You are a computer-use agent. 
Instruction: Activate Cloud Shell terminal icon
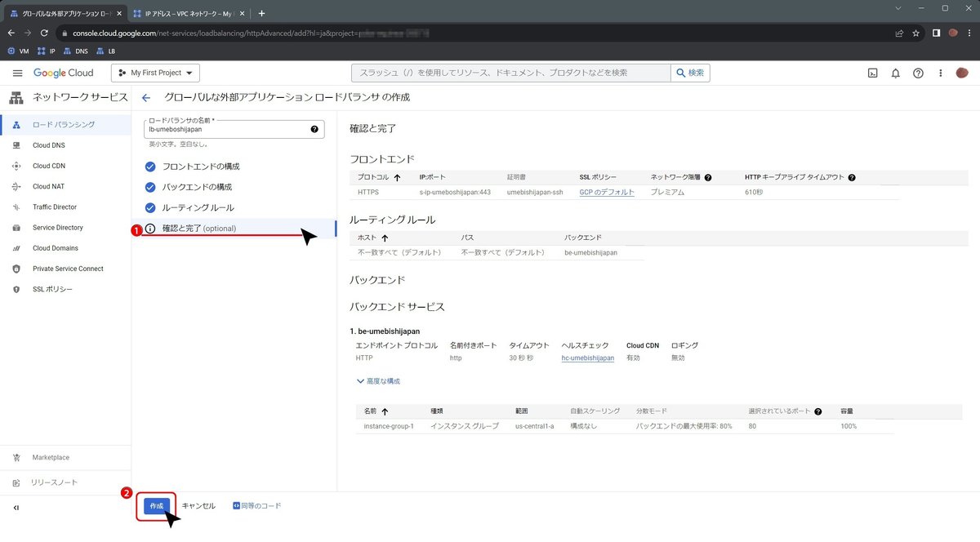pyautogui.click(x=872, y=73)
